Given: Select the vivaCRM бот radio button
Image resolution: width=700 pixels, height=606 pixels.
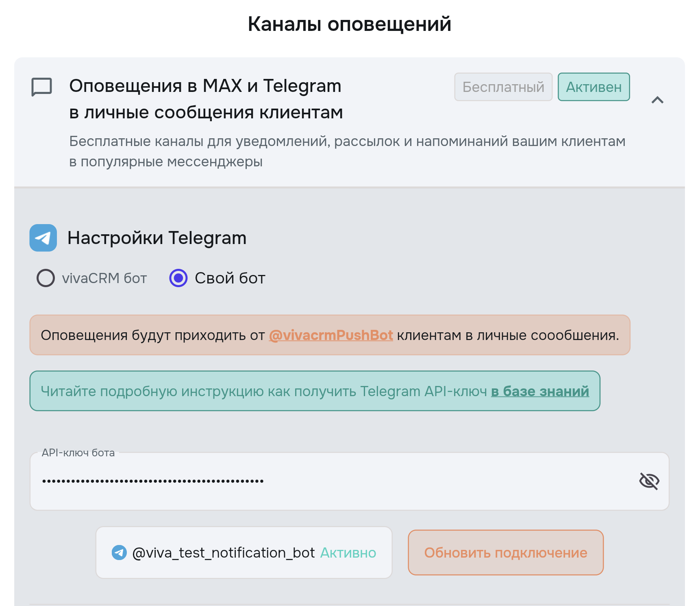Looking at the screenshot, I should point(46,278).
